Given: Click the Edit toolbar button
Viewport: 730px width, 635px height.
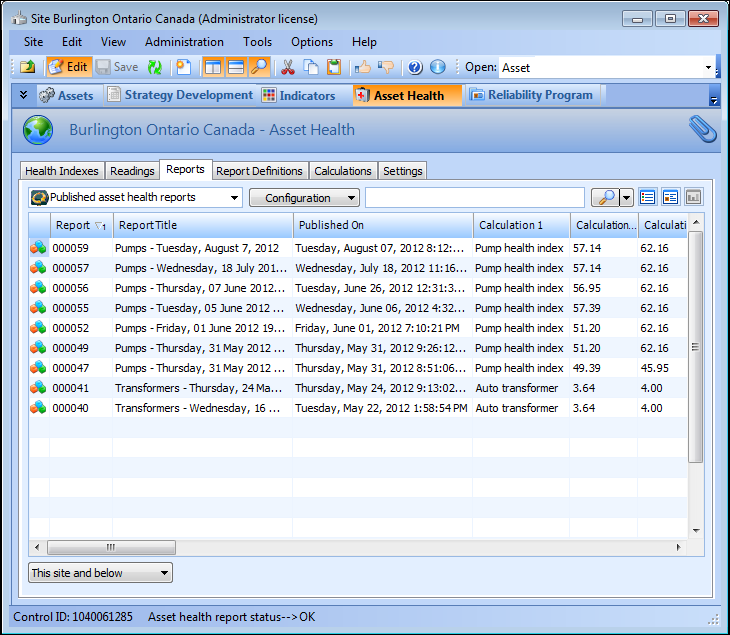Looking at the screenshot, I should click(68, 67).
